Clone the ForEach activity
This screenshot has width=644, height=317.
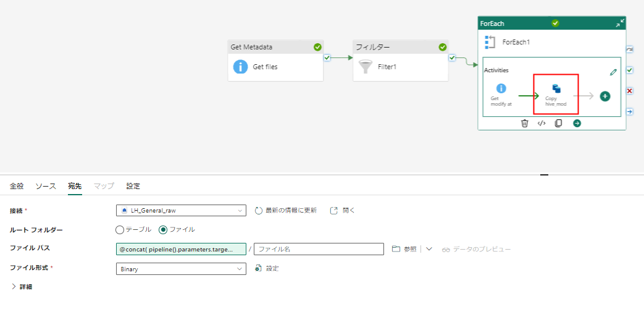coord(558,124)
